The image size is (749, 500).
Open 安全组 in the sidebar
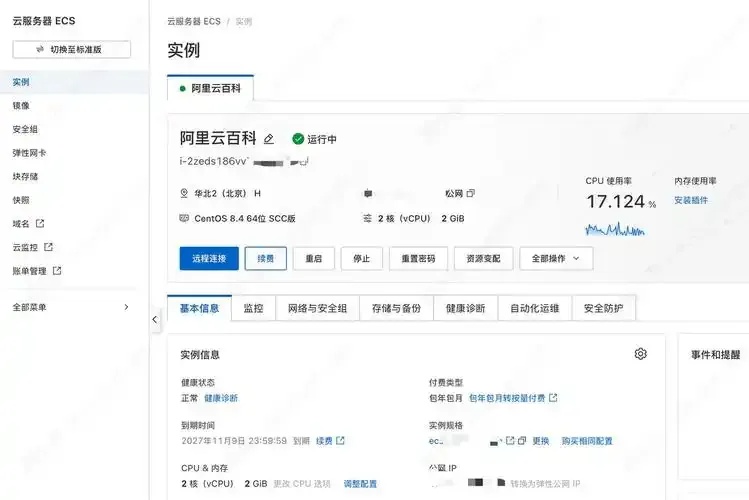(25, 129)
